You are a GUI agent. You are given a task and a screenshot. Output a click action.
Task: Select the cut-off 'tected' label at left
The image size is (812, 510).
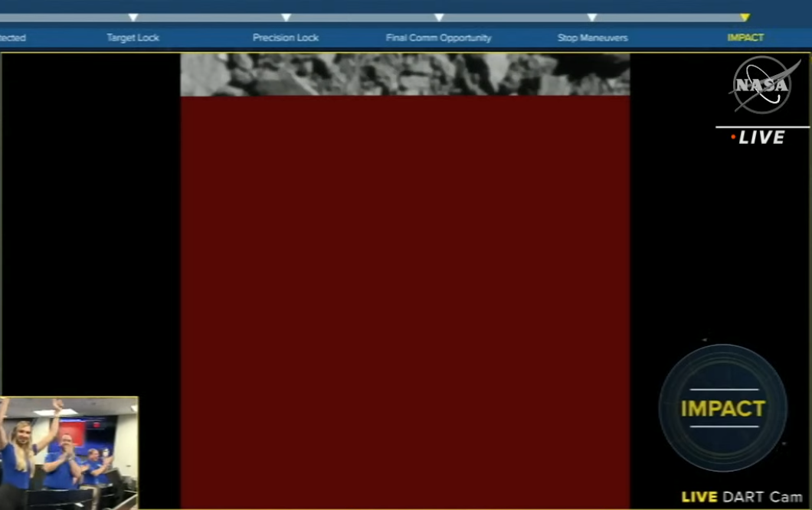point(12,38)
